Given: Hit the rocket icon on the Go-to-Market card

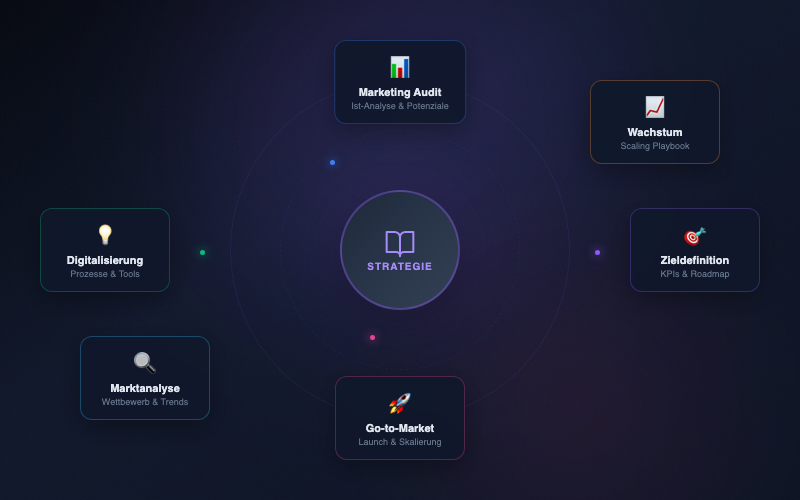Looking at the screenshot, I should click(x=400, y=403).
